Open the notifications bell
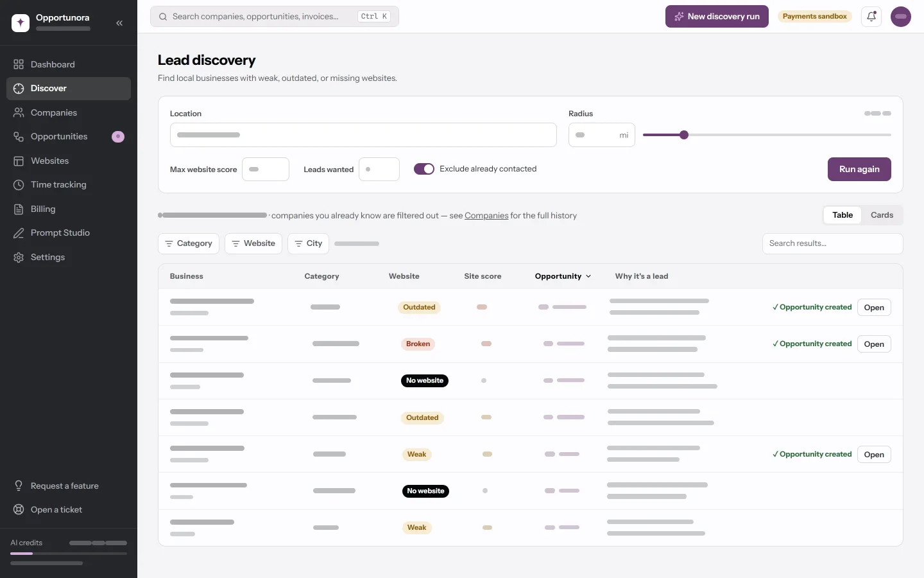This screenshot has height=578, width=924. point(871,17)
